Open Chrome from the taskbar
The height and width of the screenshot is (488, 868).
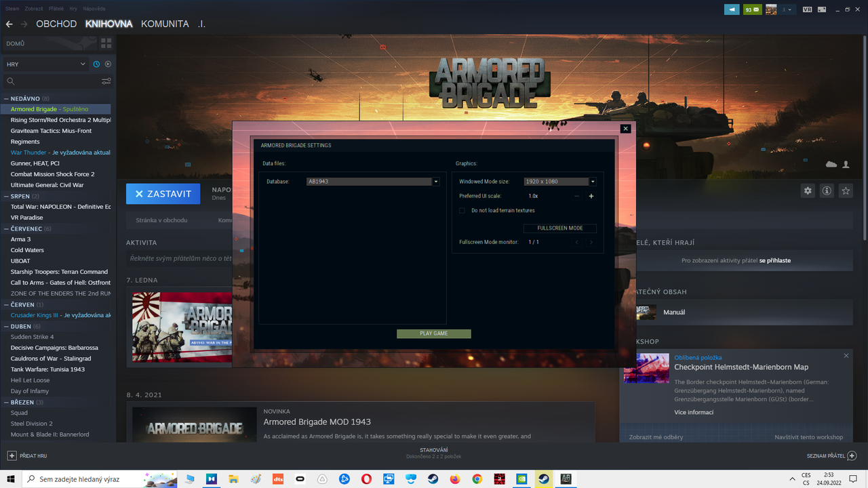[477, 479]
